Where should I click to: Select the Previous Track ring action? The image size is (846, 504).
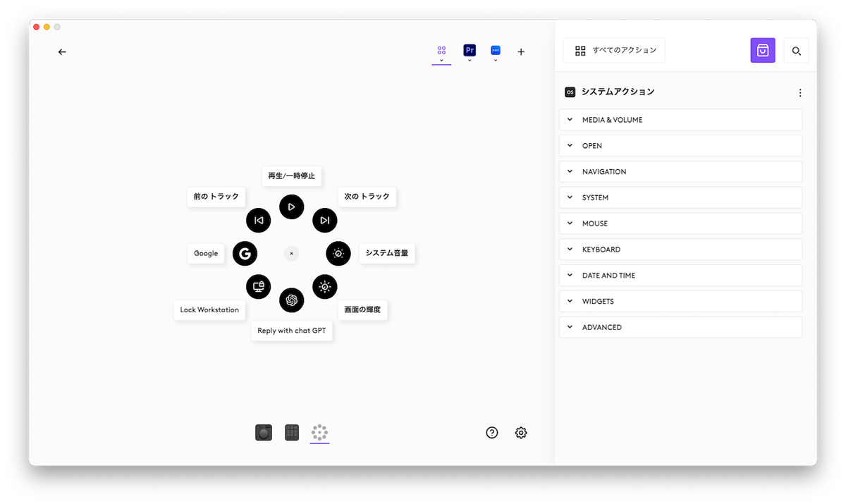point(258,220)
